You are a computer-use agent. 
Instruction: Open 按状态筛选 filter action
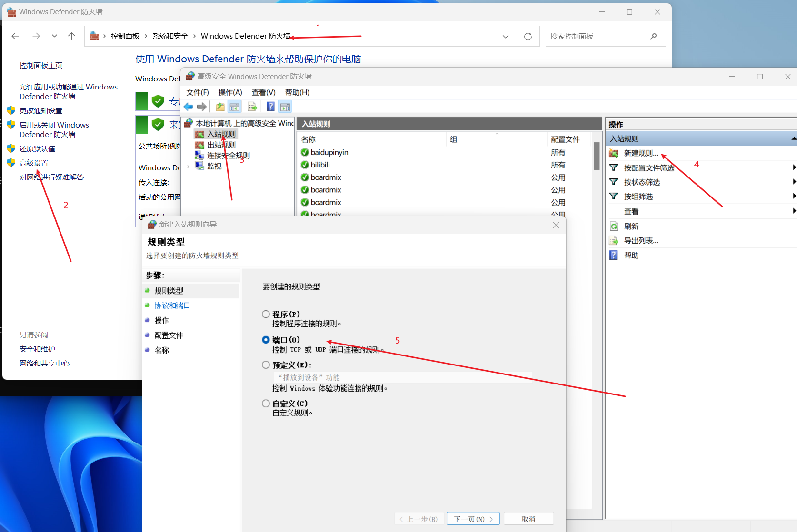click(642, 182)
